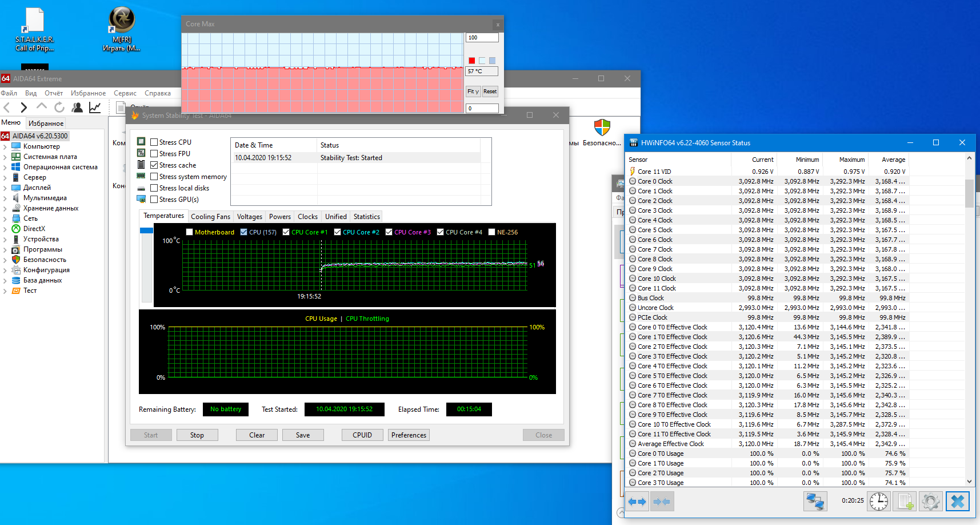Click the Core Max lower limit field (0)

pos(482,108)
